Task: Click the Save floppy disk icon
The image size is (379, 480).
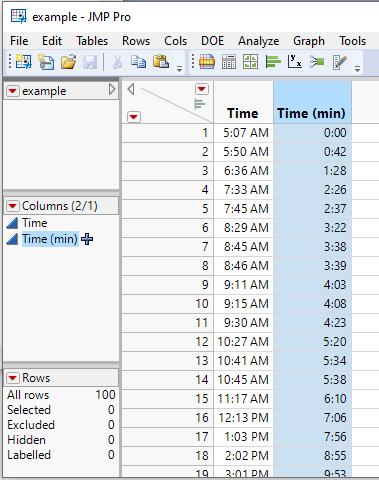Action: 90,62
